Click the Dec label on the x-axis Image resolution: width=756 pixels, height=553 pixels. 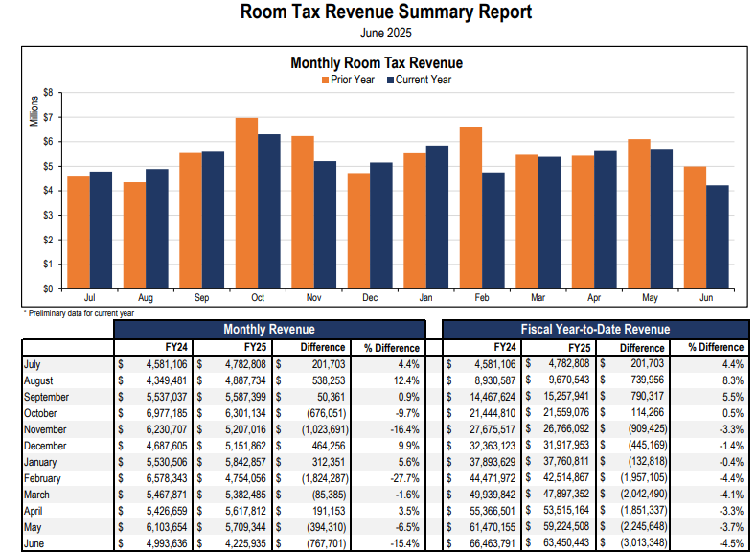point(369,298)
